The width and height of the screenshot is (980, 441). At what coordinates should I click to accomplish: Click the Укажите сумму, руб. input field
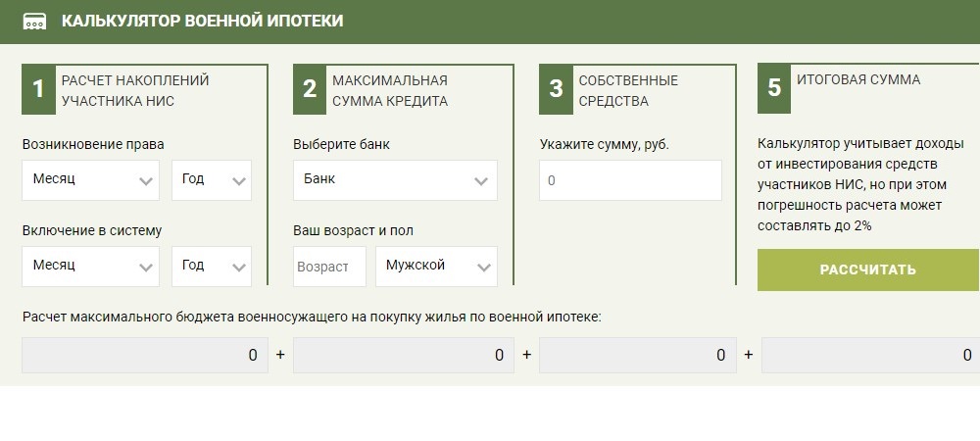click(x=630, y=180)
